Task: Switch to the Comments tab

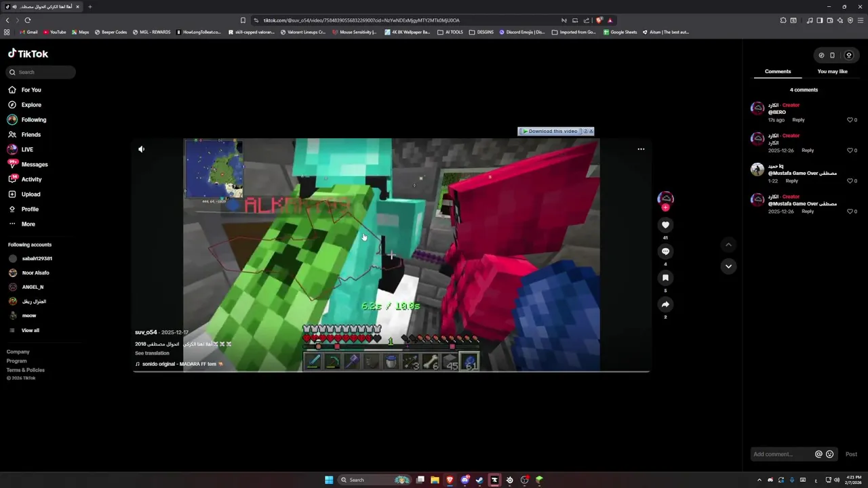Action: (778, 72)
